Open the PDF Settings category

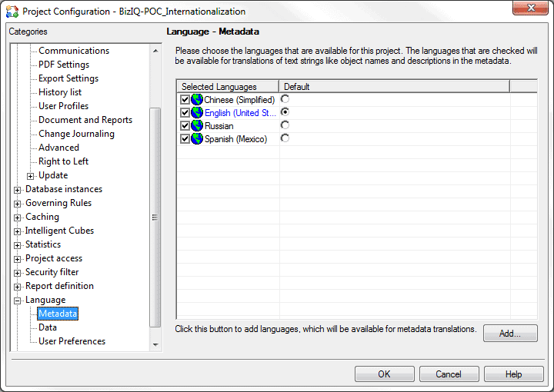coord(64,65)
